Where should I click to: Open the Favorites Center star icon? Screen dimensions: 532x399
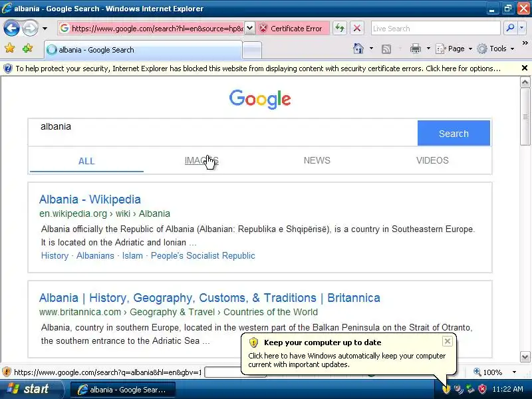pyautogui.click(x=10, y=48)
